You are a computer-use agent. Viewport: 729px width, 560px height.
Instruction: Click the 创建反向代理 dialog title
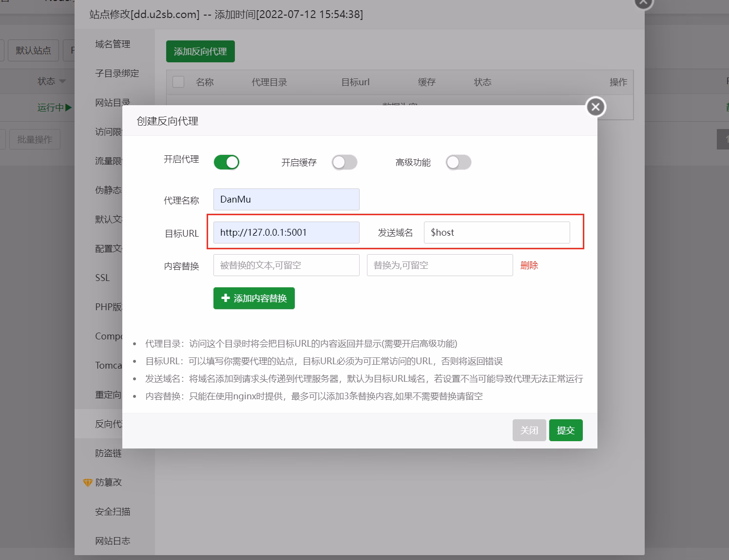pyautogui.click(x=168, y=121)
